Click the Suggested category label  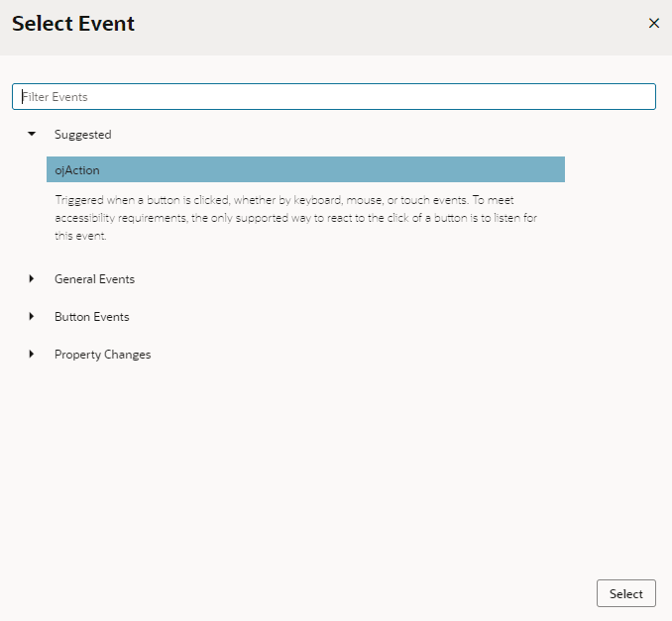pos(82,134)
